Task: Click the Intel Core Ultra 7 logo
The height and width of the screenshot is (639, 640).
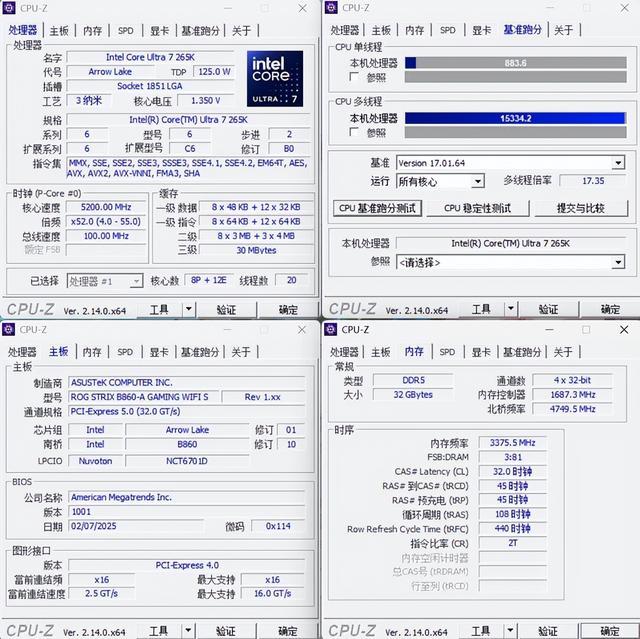Action: pyautogui.click(x=275, y=78)
